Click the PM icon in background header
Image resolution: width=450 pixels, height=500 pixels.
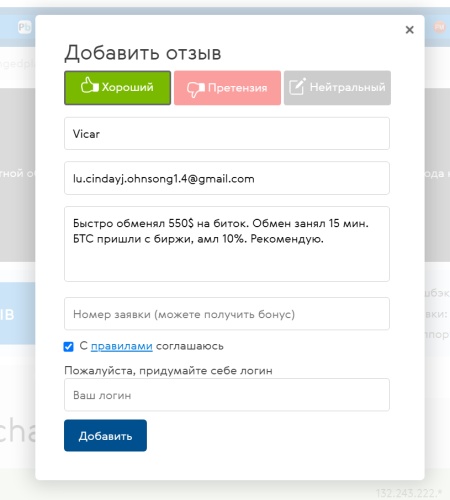click(x=439, y=27)
